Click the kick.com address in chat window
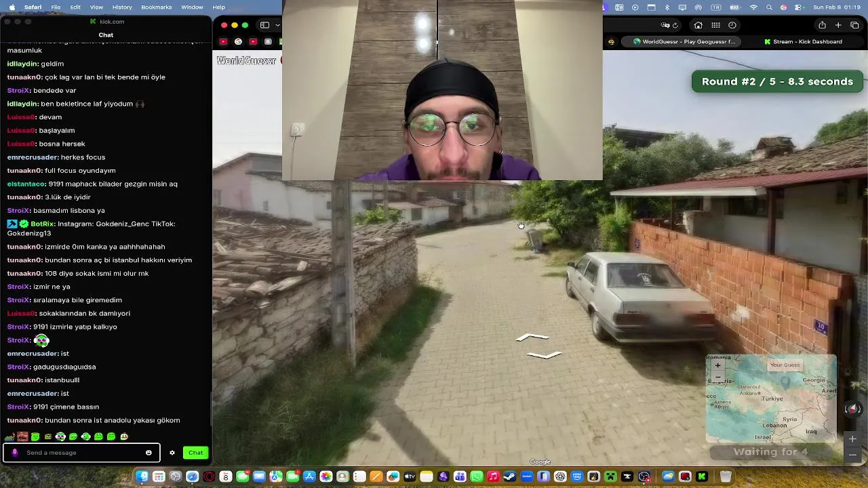The width and height of the screenshot is (868, 488). [112, 22]
